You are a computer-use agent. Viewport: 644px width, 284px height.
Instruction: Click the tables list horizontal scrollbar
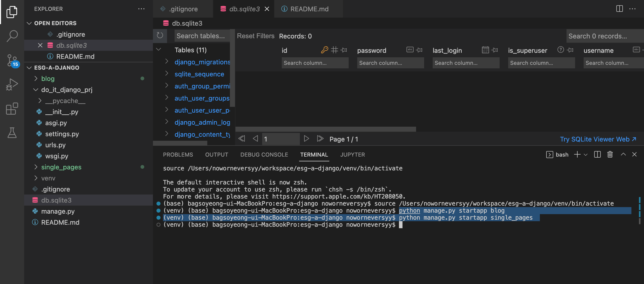pos(180,143)
